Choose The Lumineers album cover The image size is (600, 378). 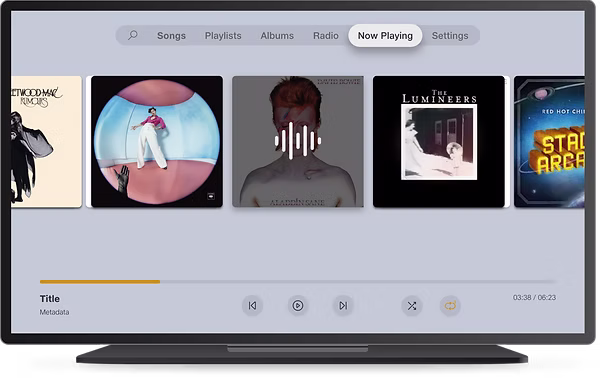point(439,142)
